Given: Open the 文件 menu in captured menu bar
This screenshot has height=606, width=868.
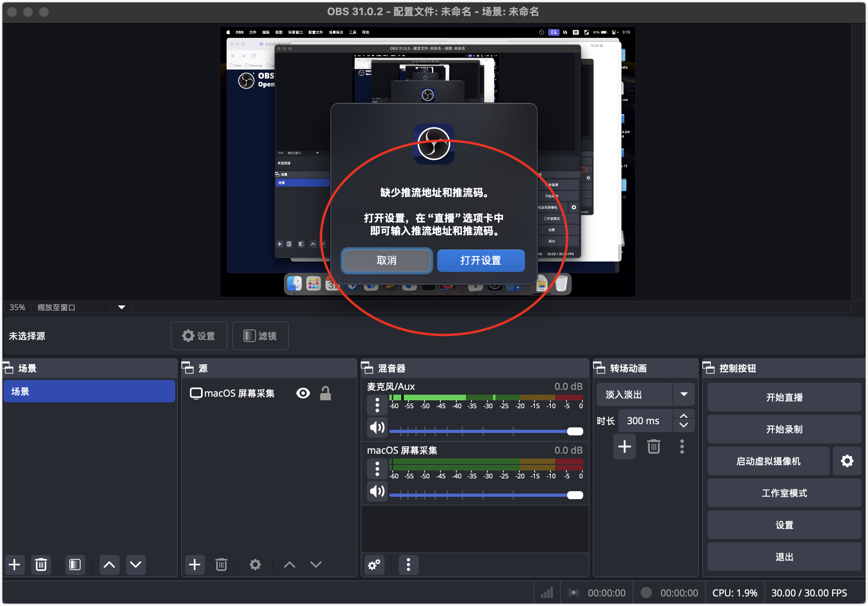Looking at the screenshot, I should 253,32.
